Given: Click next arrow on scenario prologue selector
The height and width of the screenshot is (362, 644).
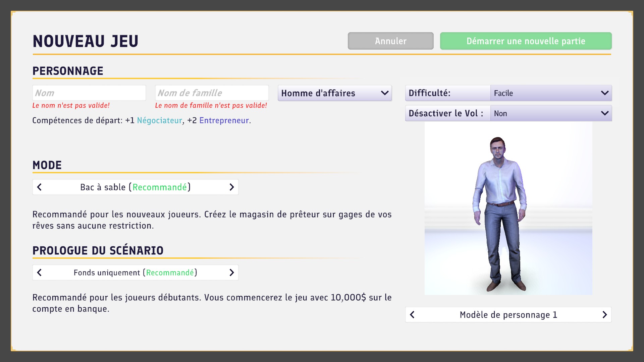Looking at the screenshot, I should coord(231,273).
